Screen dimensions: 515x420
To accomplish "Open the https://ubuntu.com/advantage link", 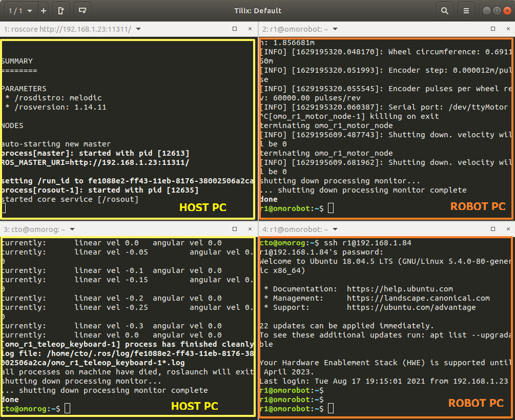I will [x=411, y=307].
